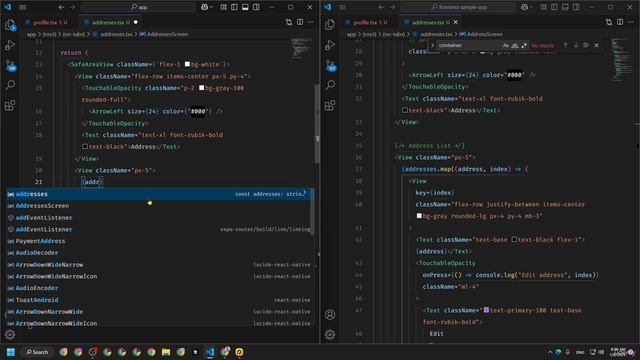640x360 pixels.
Task: Open changes compare icon in left editor
Action: (289, 22)
